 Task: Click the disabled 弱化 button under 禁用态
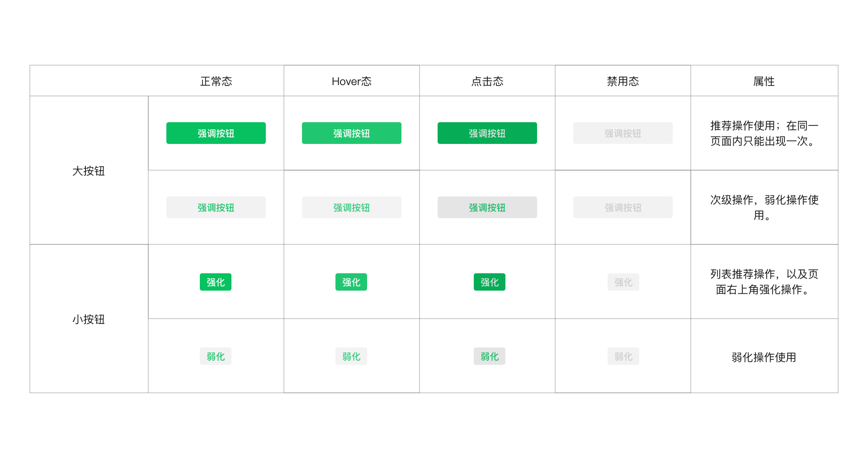623,356
